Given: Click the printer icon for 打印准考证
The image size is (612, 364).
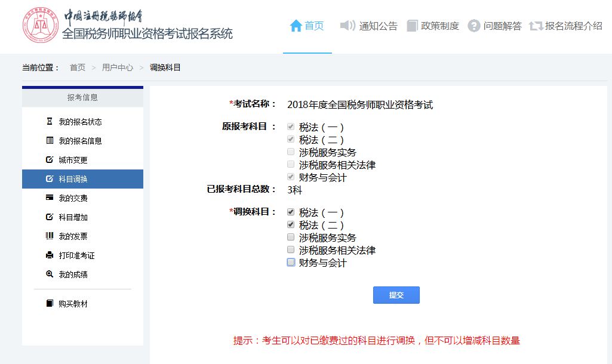Looking at the screenshot, I should pos(50,255).
